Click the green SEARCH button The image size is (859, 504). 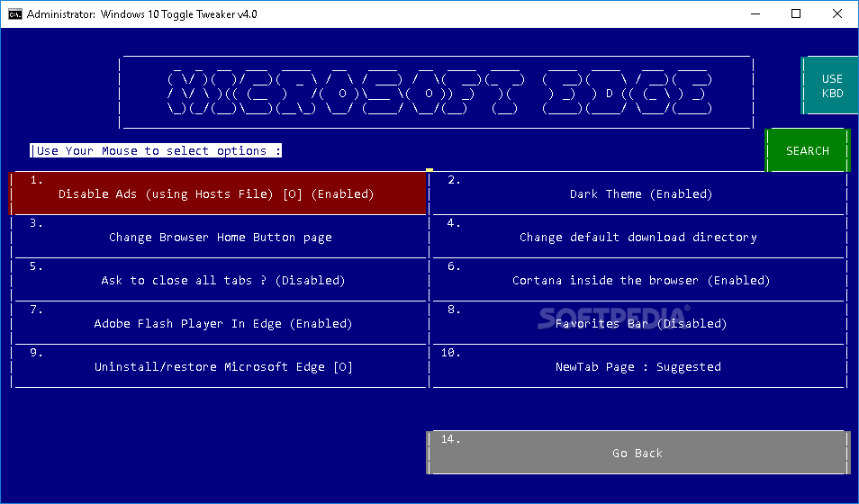(808, 150)
